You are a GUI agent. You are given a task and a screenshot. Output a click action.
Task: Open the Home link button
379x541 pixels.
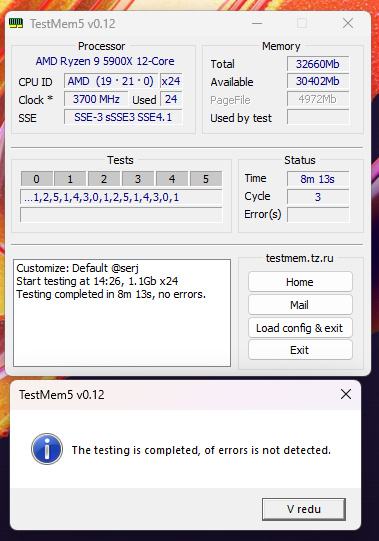300,282
